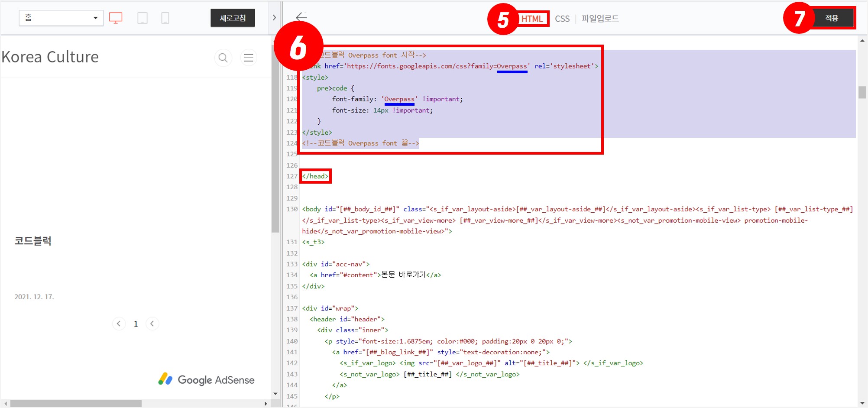Switch to the CSS tab
Viewport: 868px width, 408px height.
click(562, 19)
